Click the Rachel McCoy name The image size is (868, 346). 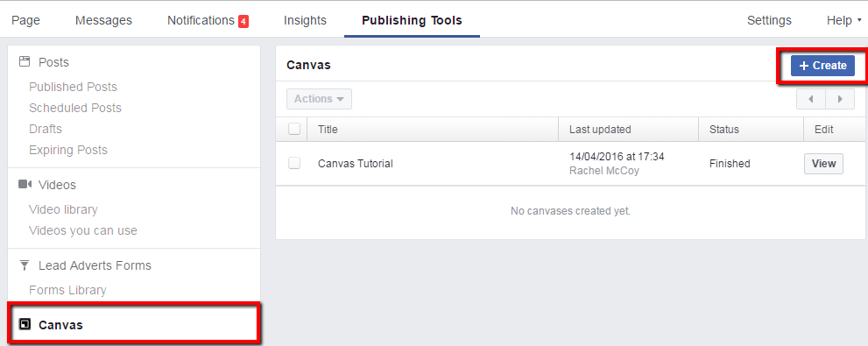pos(604,171)
